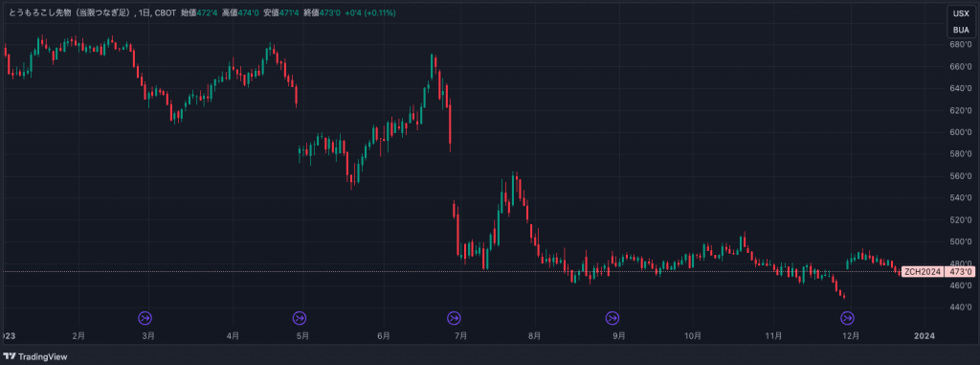Click the 5月 time axis label

(x=302, y=336)
